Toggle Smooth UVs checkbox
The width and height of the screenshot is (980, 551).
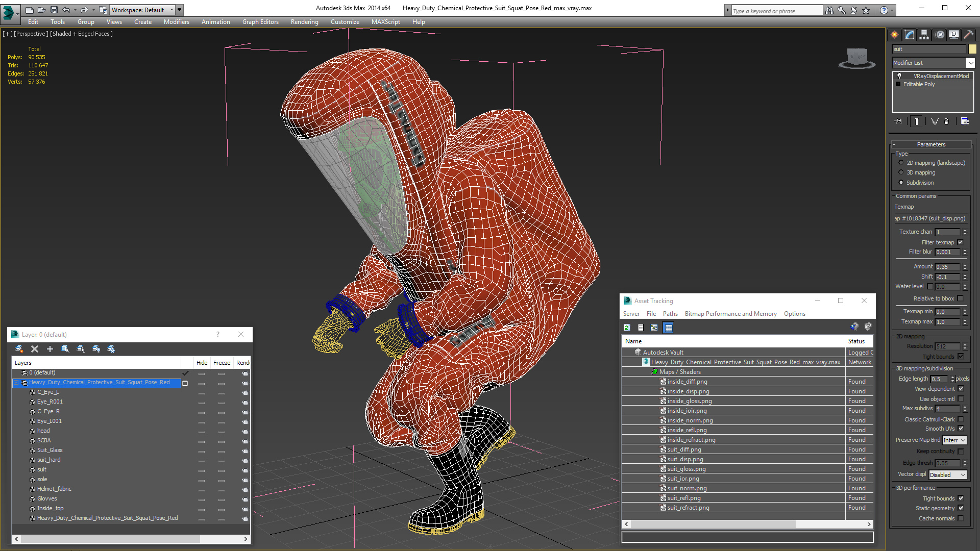click(961, 429)
